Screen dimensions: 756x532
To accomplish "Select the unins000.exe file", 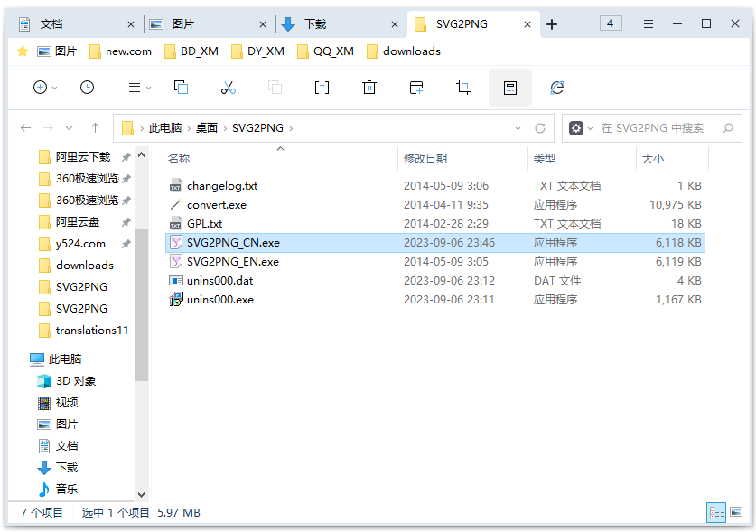I will 434,300.
